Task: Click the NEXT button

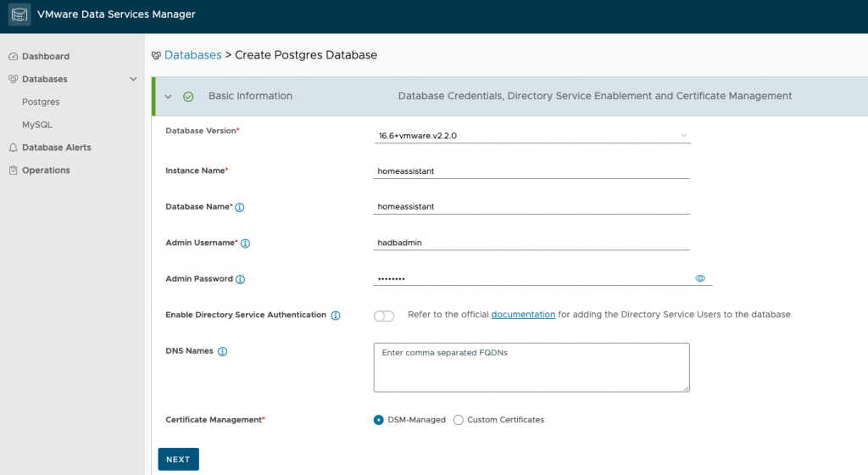Action: point(178,460)
